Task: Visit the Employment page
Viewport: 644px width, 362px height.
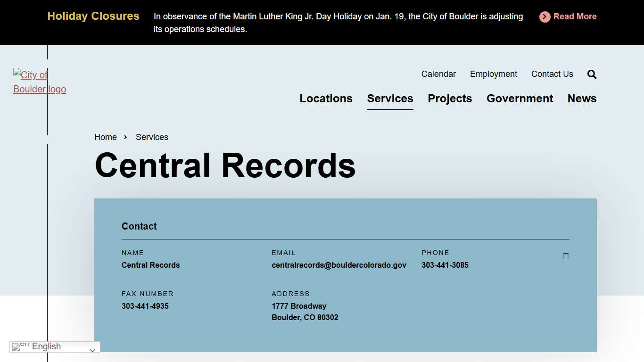Action: (x=493, y=74)
